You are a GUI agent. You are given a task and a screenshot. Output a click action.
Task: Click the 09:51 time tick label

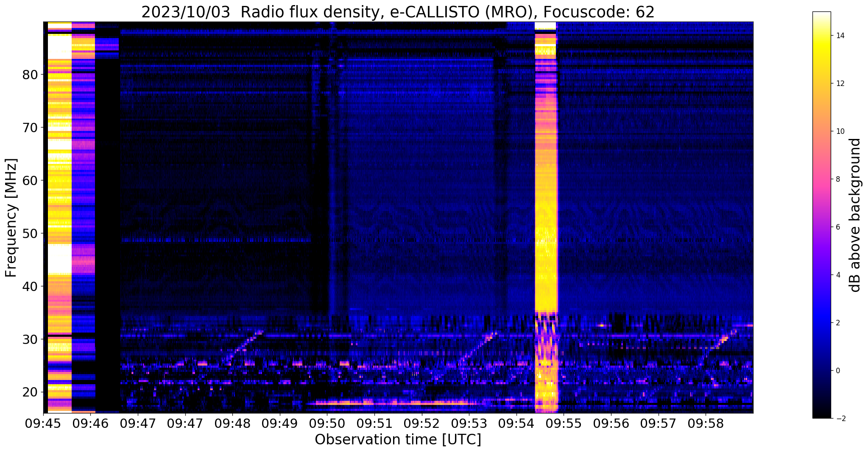374,424
